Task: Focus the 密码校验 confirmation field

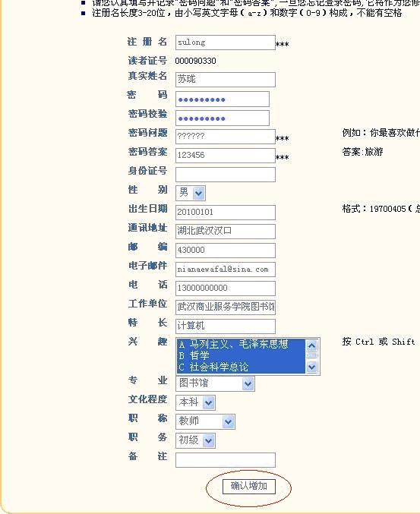Action: click(223, 118)
